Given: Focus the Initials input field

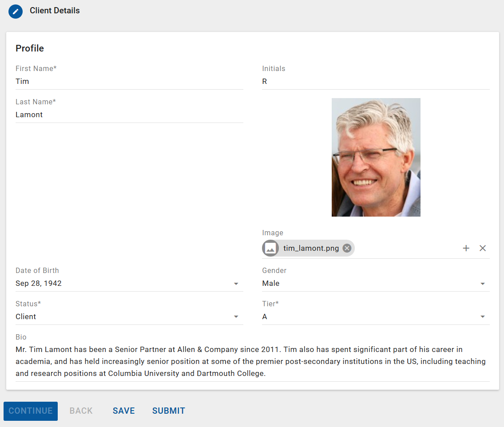Looking at the screenshot, I should coord(375,81).
